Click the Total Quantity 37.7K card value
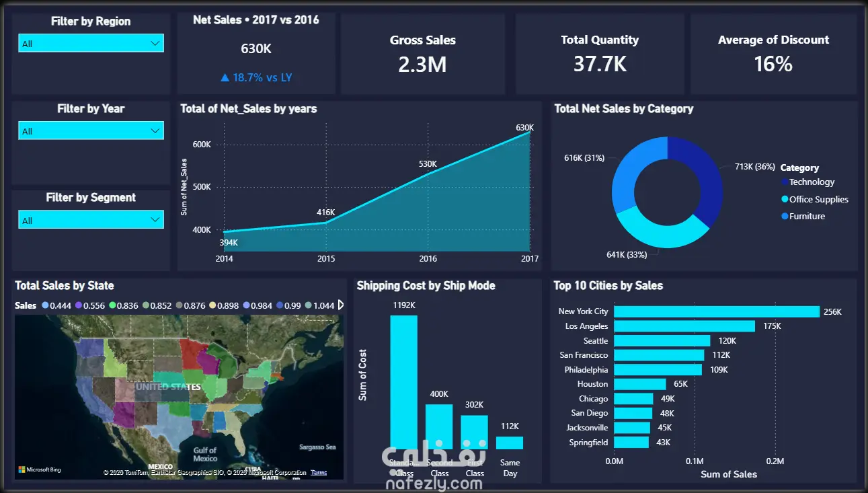 (x=600, y=64)
